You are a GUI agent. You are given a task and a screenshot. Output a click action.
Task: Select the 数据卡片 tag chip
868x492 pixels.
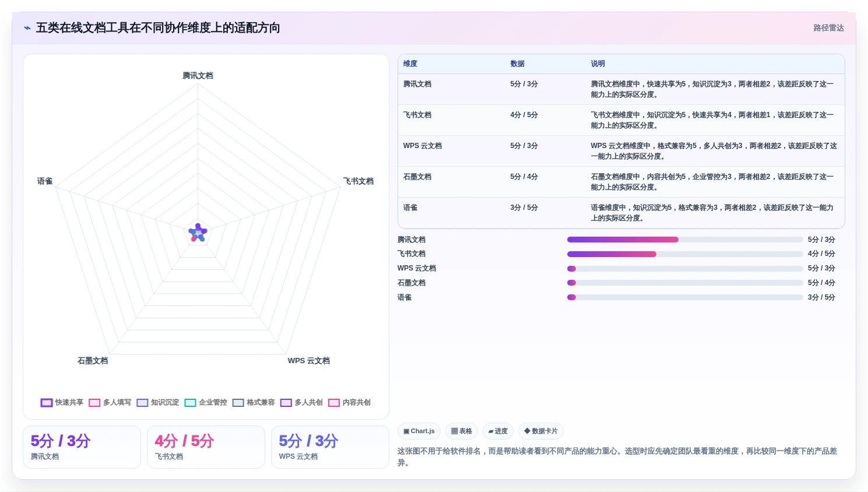[541, 431]
